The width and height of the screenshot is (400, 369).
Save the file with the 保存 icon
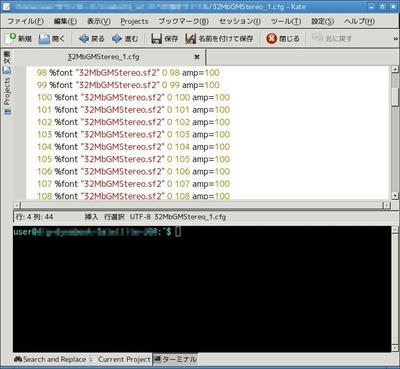click(165, 39)
